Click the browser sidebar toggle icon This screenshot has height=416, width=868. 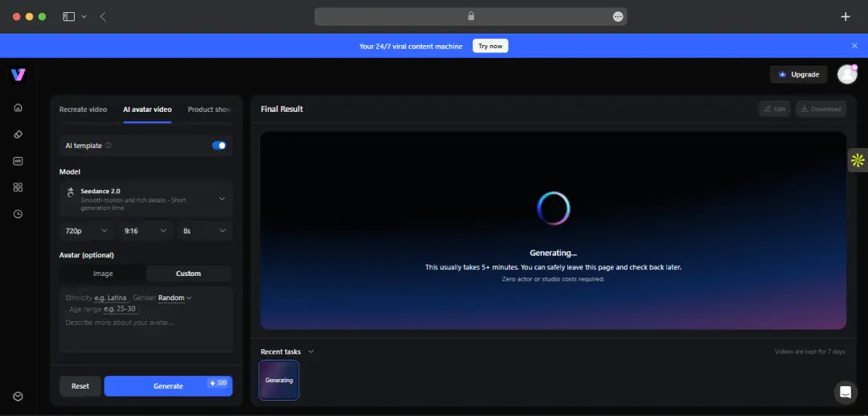pyautogui.click(x=68, y=17)
